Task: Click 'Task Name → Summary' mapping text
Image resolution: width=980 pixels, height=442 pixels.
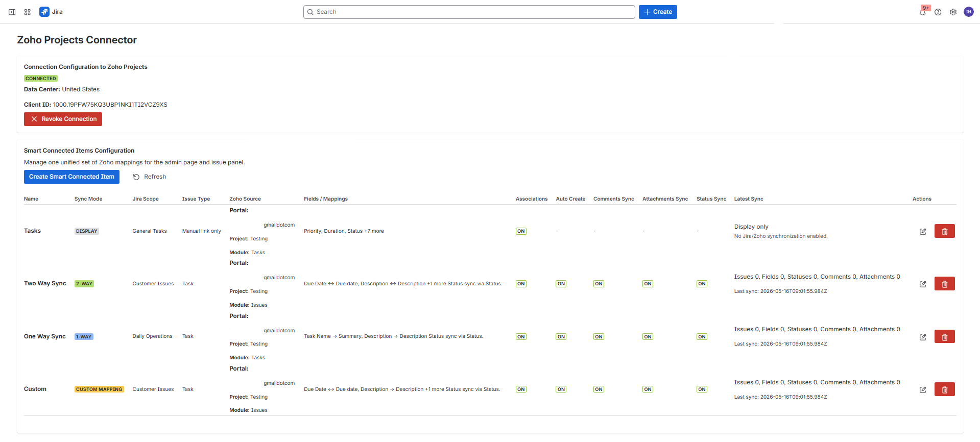Action: (x=333, y=336)
